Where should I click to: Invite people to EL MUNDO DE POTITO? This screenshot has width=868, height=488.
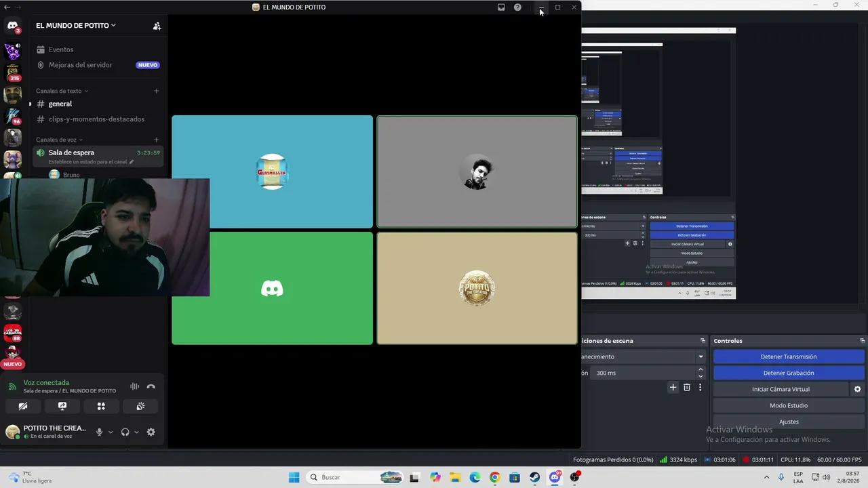(x=157, y=26)
